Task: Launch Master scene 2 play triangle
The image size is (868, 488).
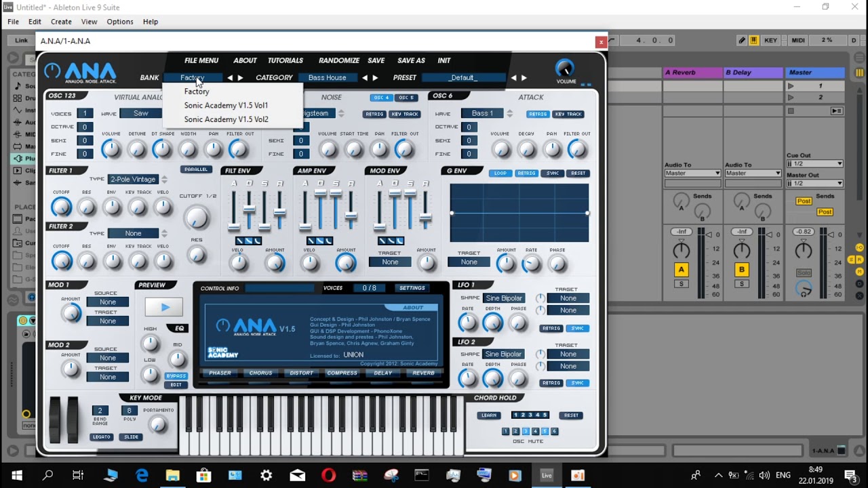Action: (791, 98)
